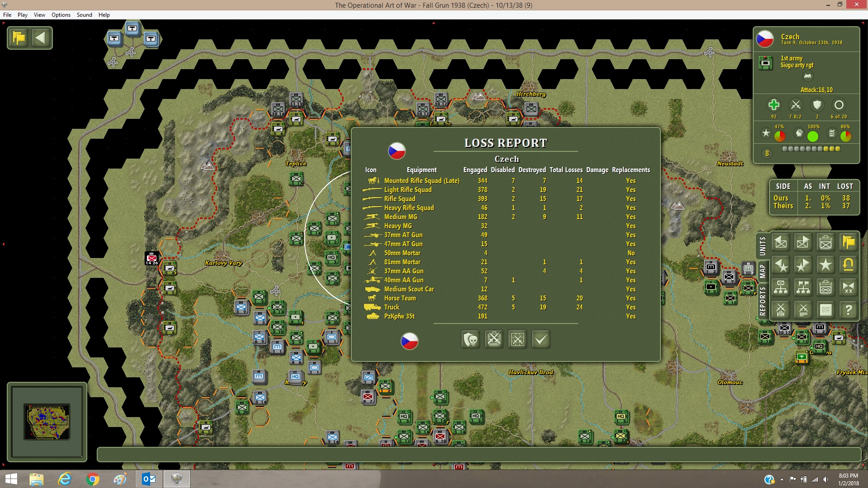Click the Karlovy Vary city label on map
The image size is (868, 488).
point(223,263)
